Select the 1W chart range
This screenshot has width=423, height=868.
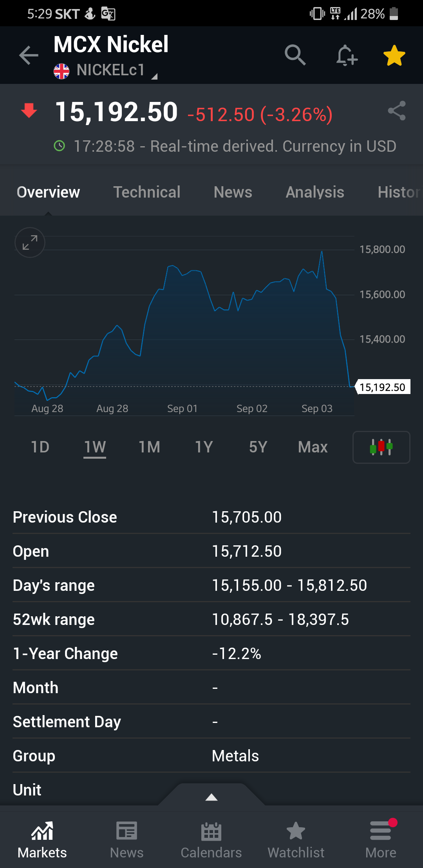[x=95, y=447]
